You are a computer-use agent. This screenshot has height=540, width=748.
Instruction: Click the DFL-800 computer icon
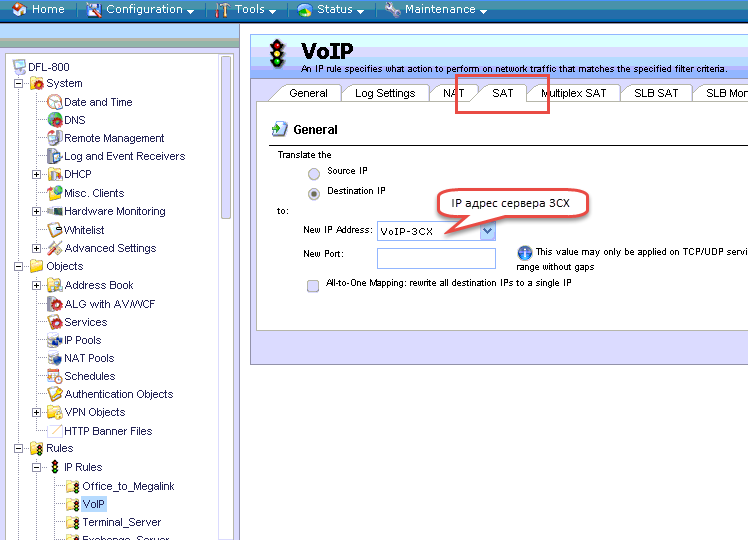pyautogui.click(x=20, y=67)
